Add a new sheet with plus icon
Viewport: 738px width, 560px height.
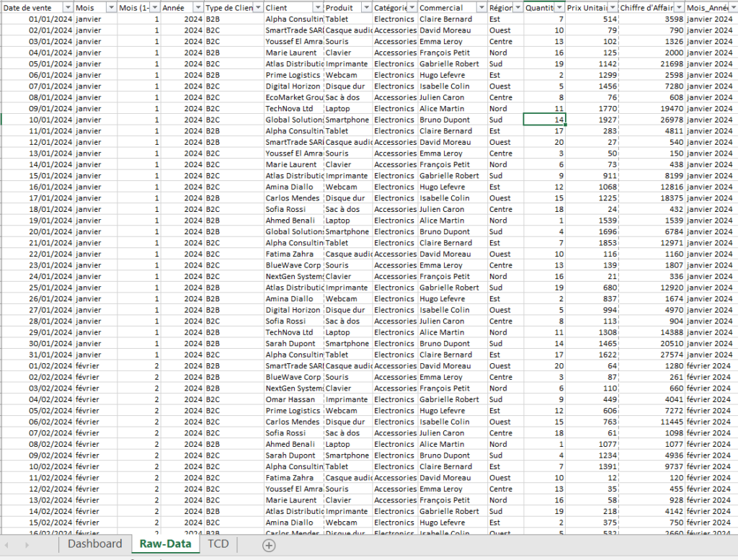(x=269, y=546)
